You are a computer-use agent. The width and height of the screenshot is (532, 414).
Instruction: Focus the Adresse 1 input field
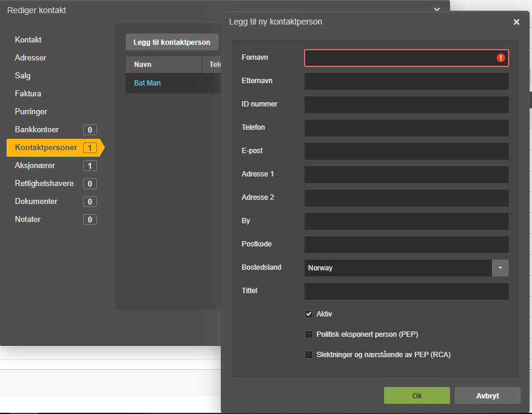pyautogui.click(x=406, y=175)
